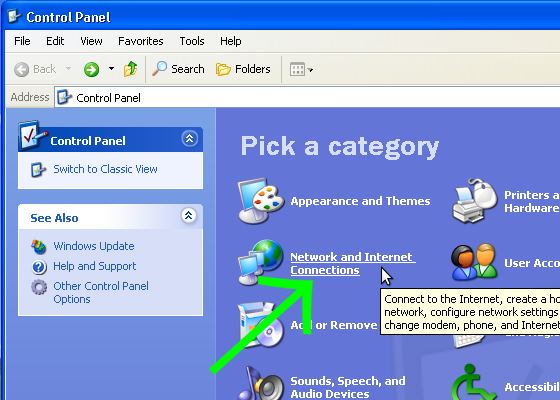This screenshot has height=400, width=560.
Task: Click the Address bar field
Action: tap(307, 97)
